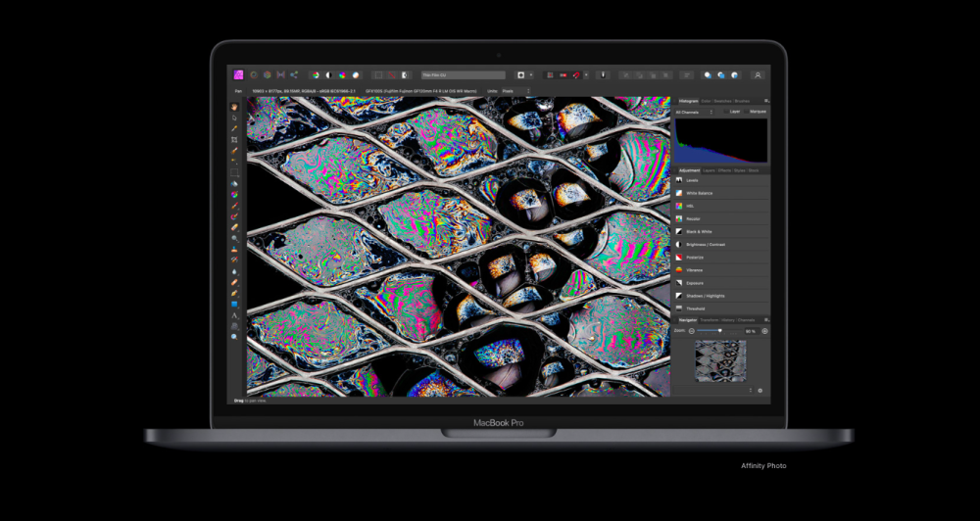
Task: Select the Zoom magnifier tool
Action: pyautogui.click(x=234, y=337)
